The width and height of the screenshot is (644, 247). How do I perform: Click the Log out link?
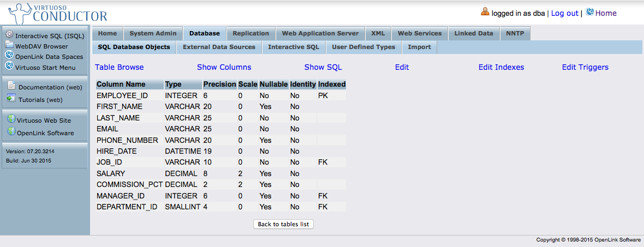tap(564, 13)
